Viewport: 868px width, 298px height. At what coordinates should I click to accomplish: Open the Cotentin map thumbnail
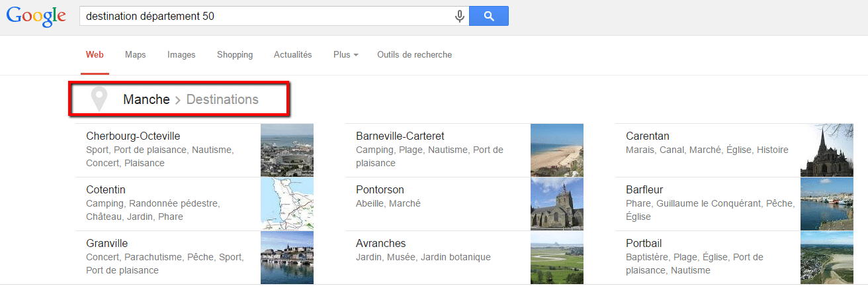[x=287, y=203]
